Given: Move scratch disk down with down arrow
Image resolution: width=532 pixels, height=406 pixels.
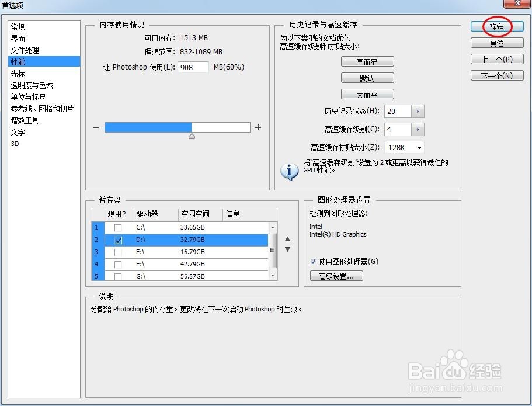Looking at the screenshot, I should click(x=288, y=249).
